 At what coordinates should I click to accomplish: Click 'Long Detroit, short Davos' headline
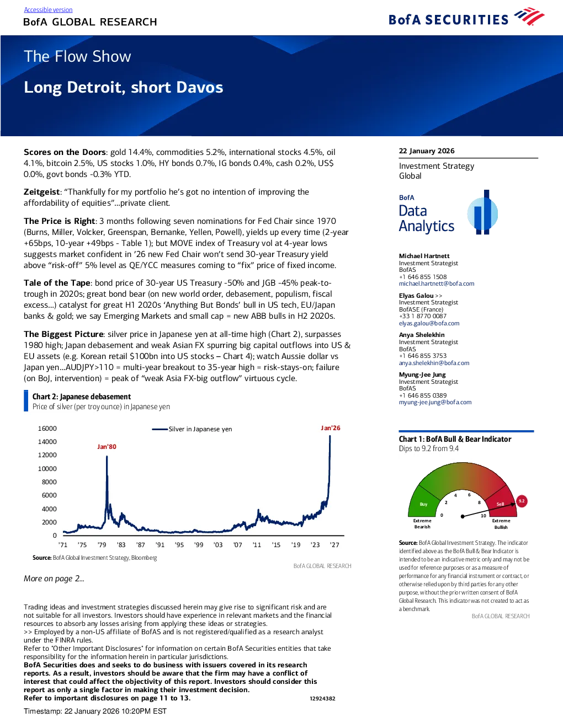123,87
